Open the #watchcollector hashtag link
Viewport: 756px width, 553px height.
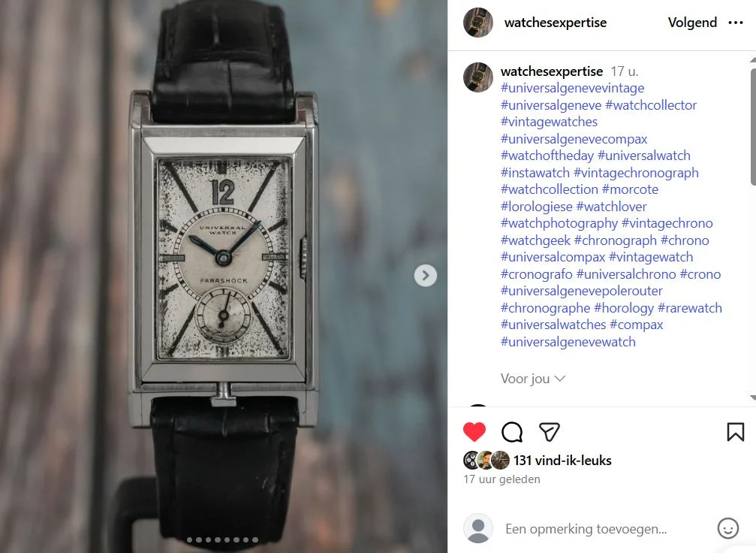pyautogui.click(x=651, y=104)
